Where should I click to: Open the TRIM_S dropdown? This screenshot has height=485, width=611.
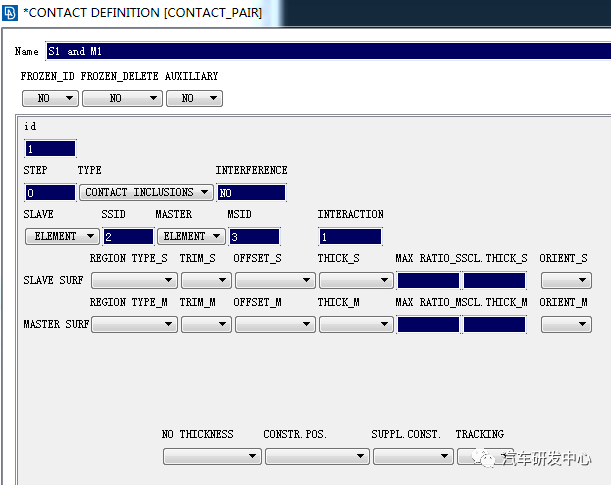point(207,280)
